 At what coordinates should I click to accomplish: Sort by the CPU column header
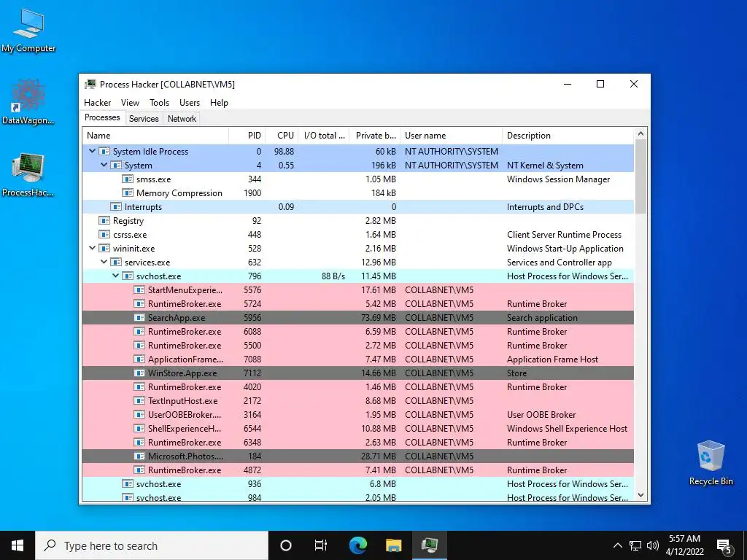pos(282,135)
